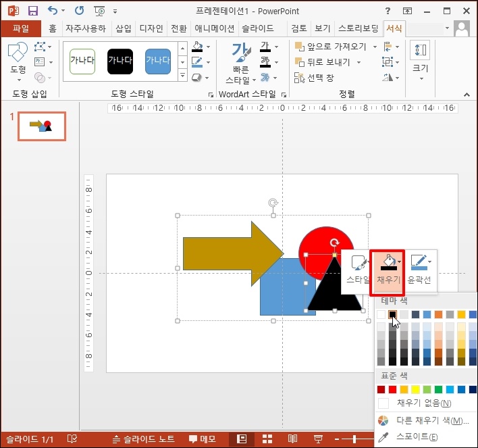Image resolution: width=478 pixels, height=448 pixels.
Task: Click the Group objects icon
Action: tap(388, 62)
